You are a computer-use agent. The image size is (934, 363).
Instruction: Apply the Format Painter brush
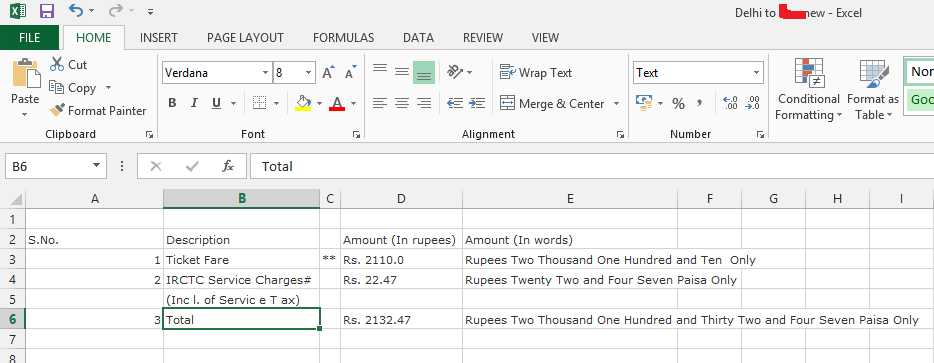[x=98, y=111]
